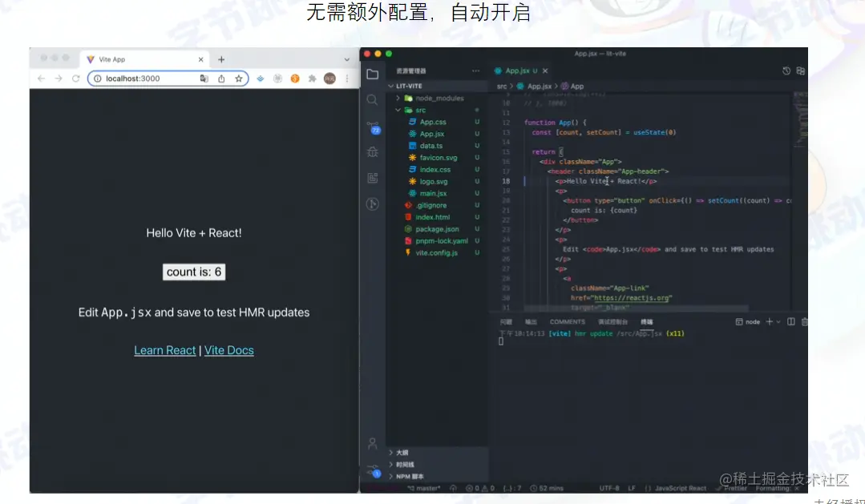Expand the 大纲 outline section
Viewport: 865px width, 504px height.
click(x=437, y=452)
